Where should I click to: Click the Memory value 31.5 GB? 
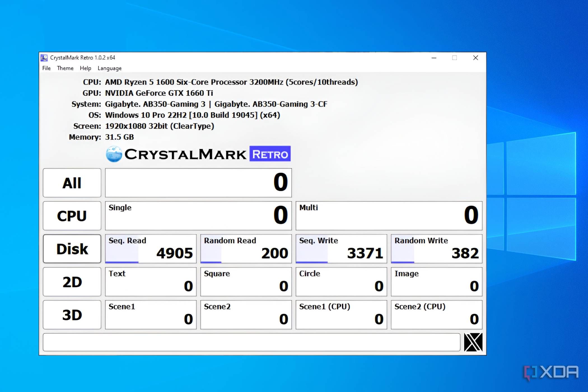point(120,137)
